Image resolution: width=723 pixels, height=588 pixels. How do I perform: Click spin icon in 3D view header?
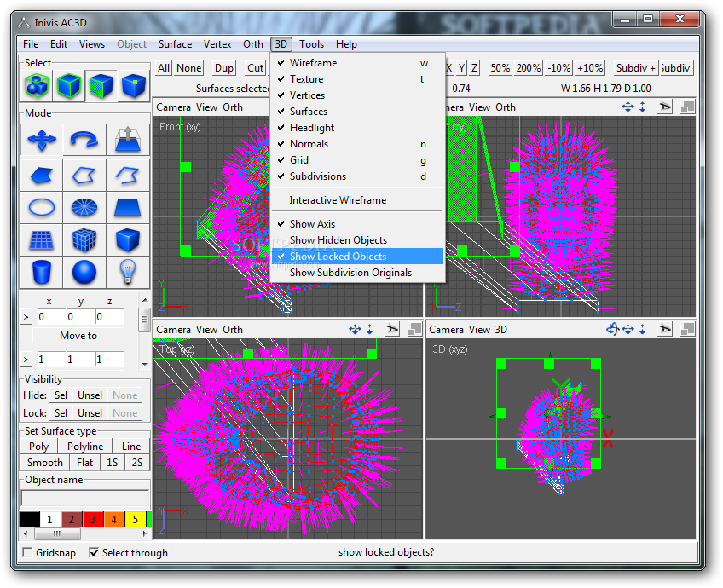[612, 329]
